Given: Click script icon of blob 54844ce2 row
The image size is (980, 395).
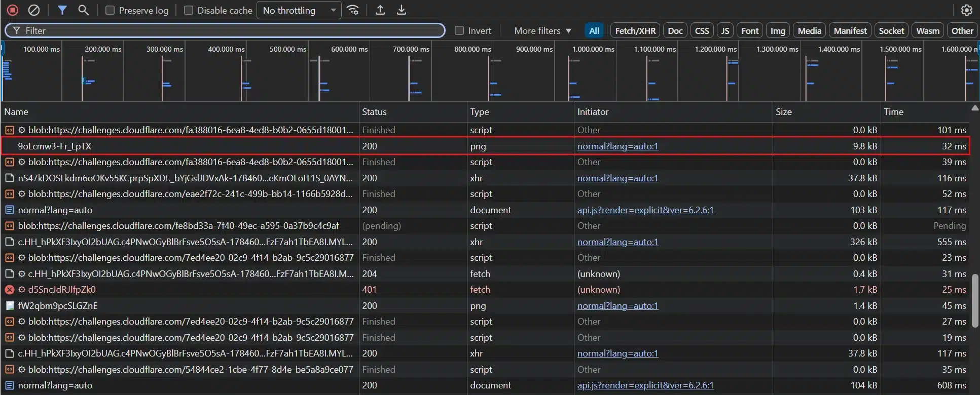Looking at the screenshot, I should click(10, 370).
